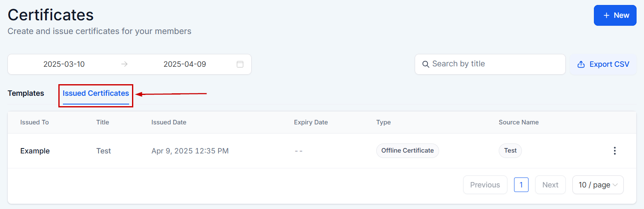This screenshot has width=644, height=209.
Task: Click the New certificate button
Action: [615, 15]
